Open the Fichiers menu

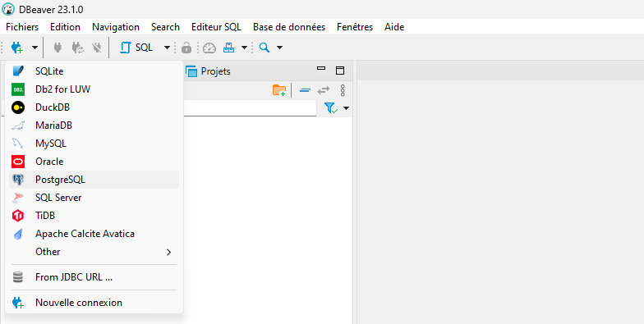click(22, 27)
